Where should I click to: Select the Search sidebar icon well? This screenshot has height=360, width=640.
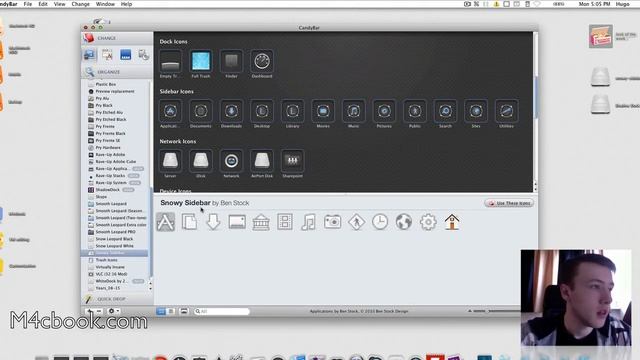(x=445, y=111)
